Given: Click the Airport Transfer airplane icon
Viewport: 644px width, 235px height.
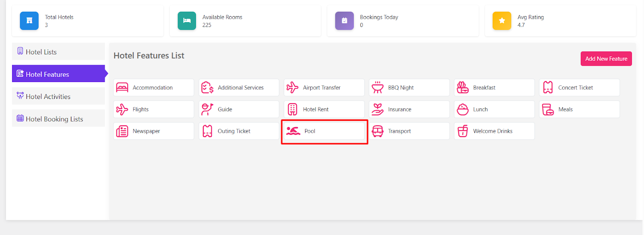Looking at the screenshot, I should [x=293, y=87].
